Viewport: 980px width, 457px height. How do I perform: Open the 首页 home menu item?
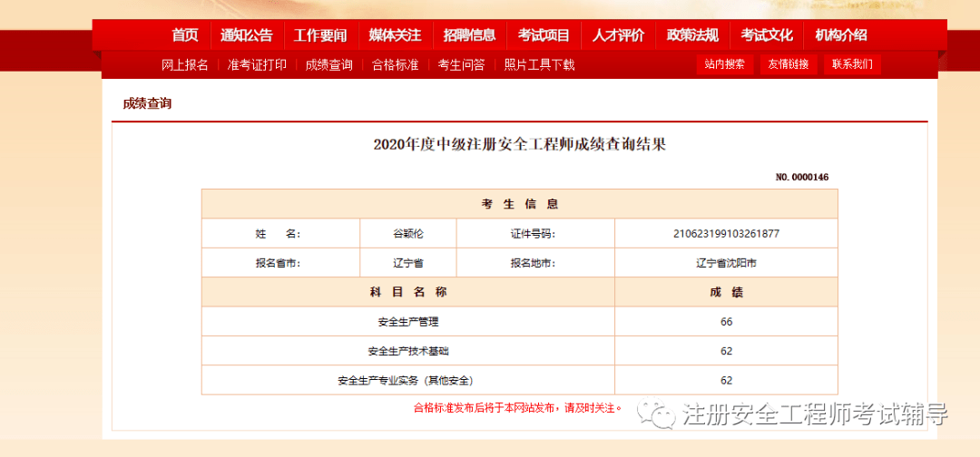(x=185, y=35)
